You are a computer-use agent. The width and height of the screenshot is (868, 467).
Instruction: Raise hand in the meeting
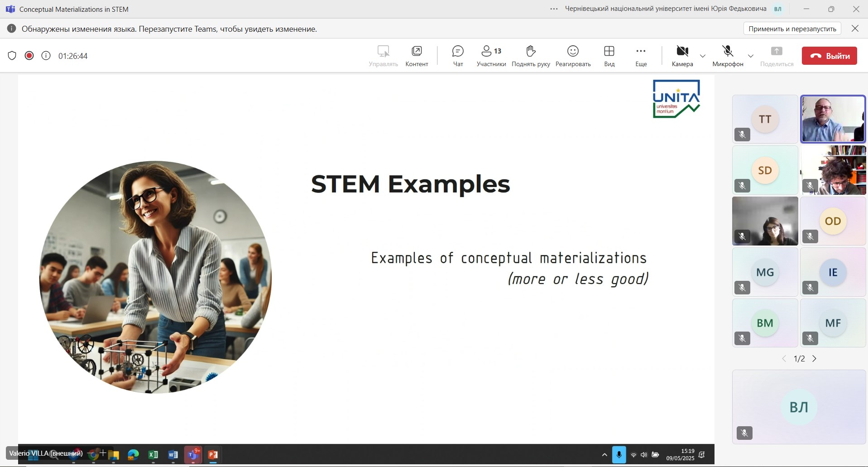tap(531, 56)
